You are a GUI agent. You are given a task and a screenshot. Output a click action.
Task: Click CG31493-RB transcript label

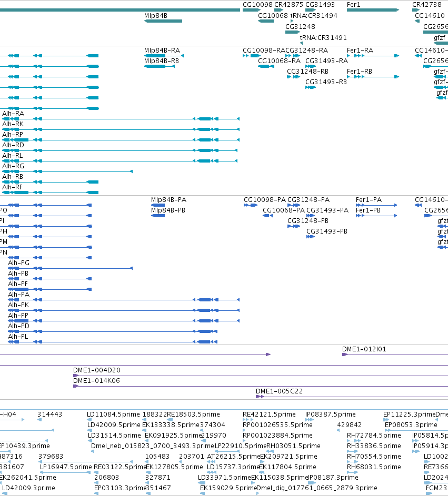(326, 82)
